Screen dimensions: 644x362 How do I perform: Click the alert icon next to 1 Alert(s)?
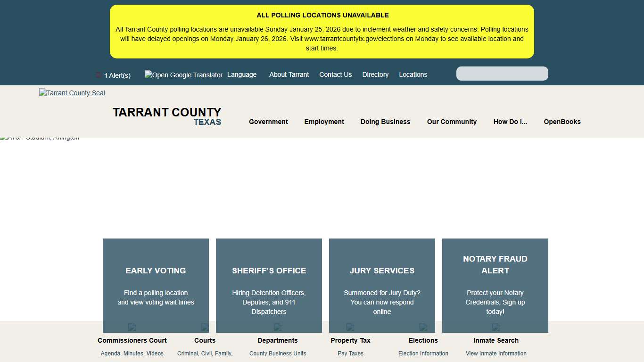(98, 74)
